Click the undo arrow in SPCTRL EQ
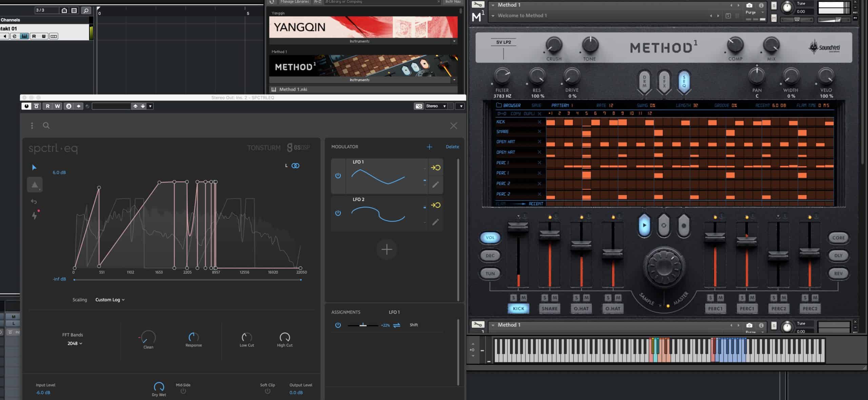Viewport: 868px width, 400px height. pos(34,202)
